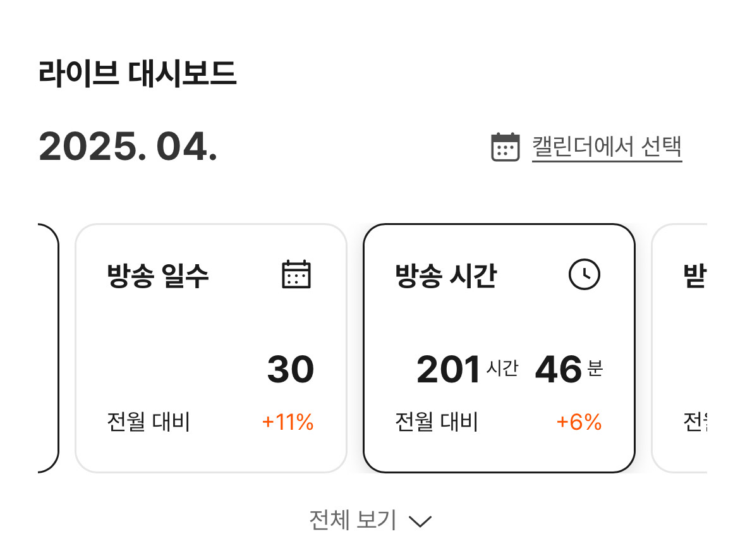Click the 201 시간 value
This screenshot has height=560, width=745.
[x=467, y=369]
